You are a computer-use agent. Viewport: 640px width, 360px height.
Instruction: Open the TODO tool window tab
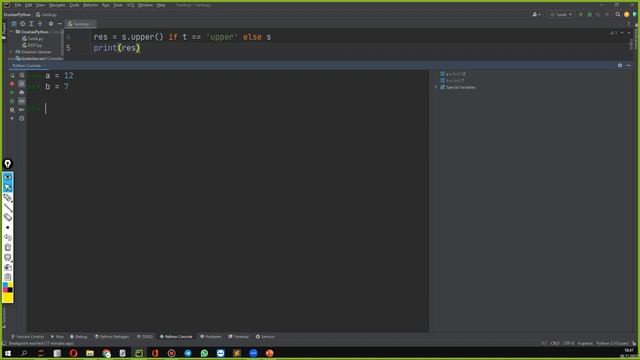(145, 337)
